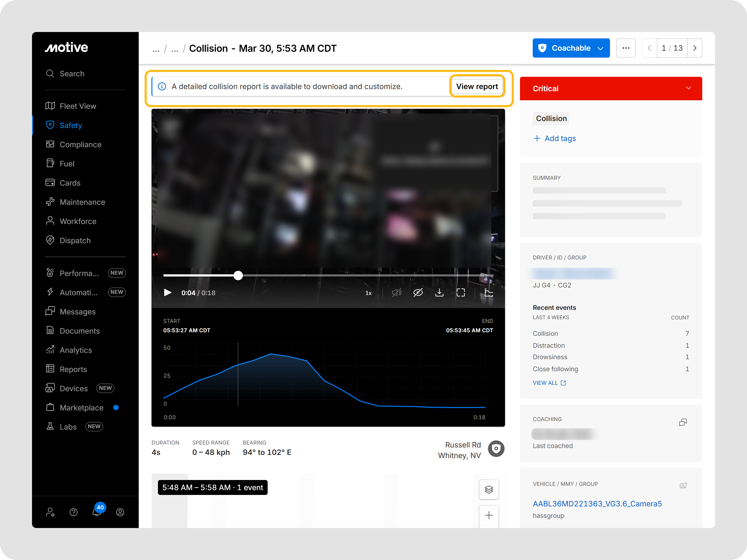
Task: Open the Coachable status dropdown
Action: (x=571, y=48)
